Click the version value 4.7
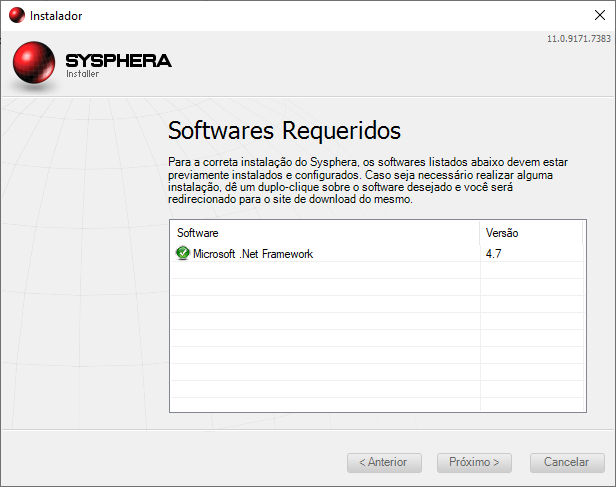Screen dimensions: 616x487 coord(493,254)
